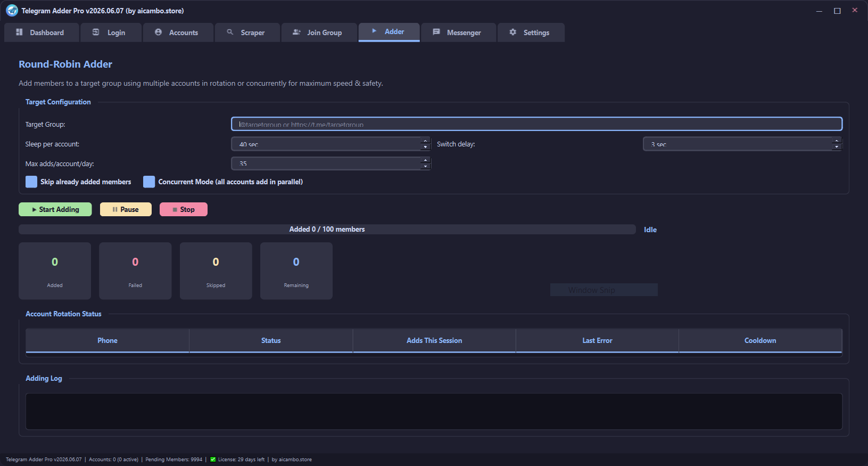This screenshot has width=868, height=466.
Task: Click the Messenger tab chat icon
Action: [436, 32]
